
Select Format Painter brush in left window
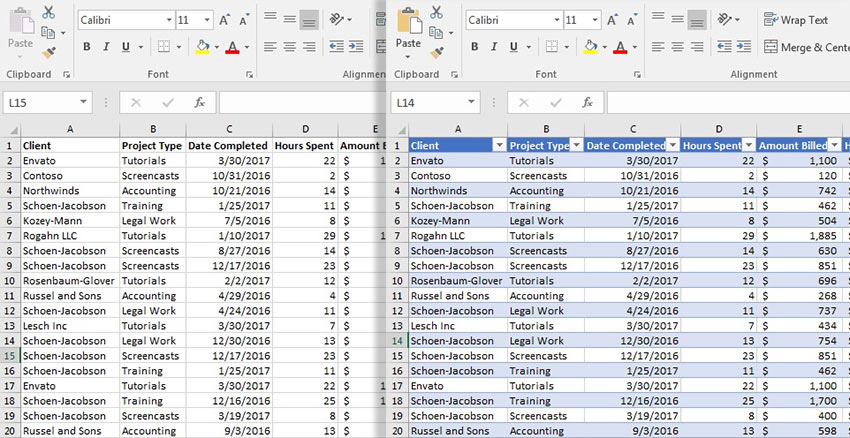point(48,52)
